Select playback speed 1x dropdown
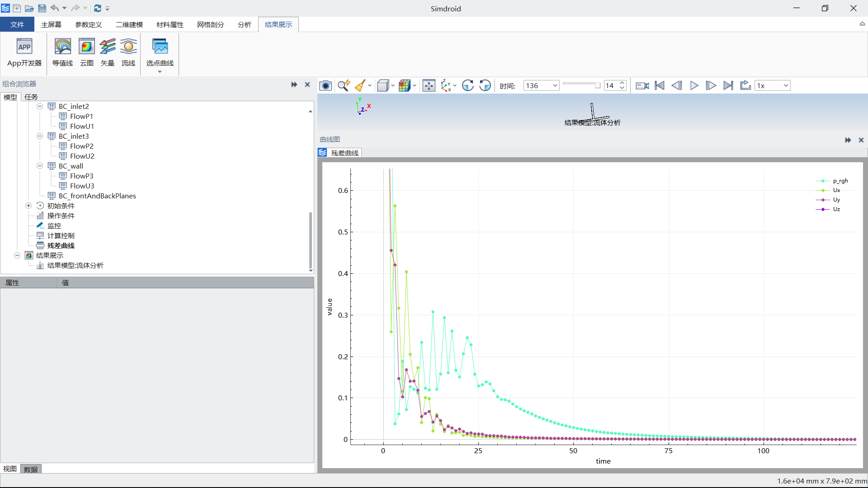 [x=772, y=85]
